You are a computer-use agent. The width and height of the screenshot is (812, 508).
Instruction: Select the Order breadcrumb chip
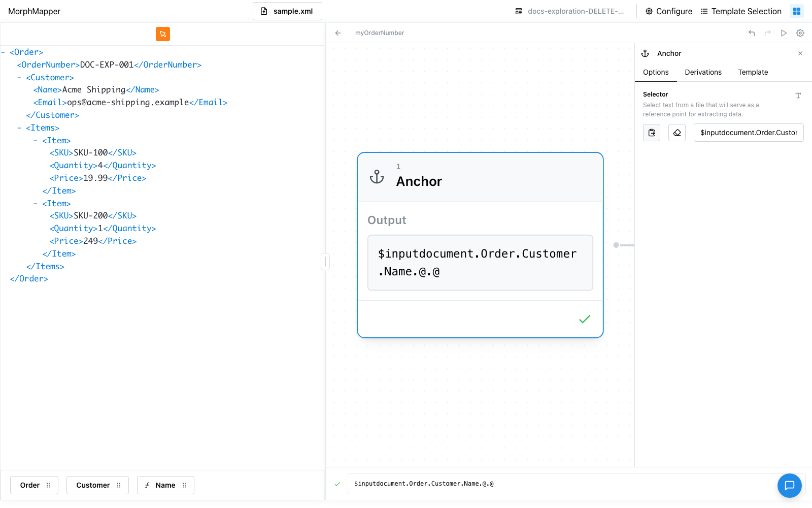34,485
